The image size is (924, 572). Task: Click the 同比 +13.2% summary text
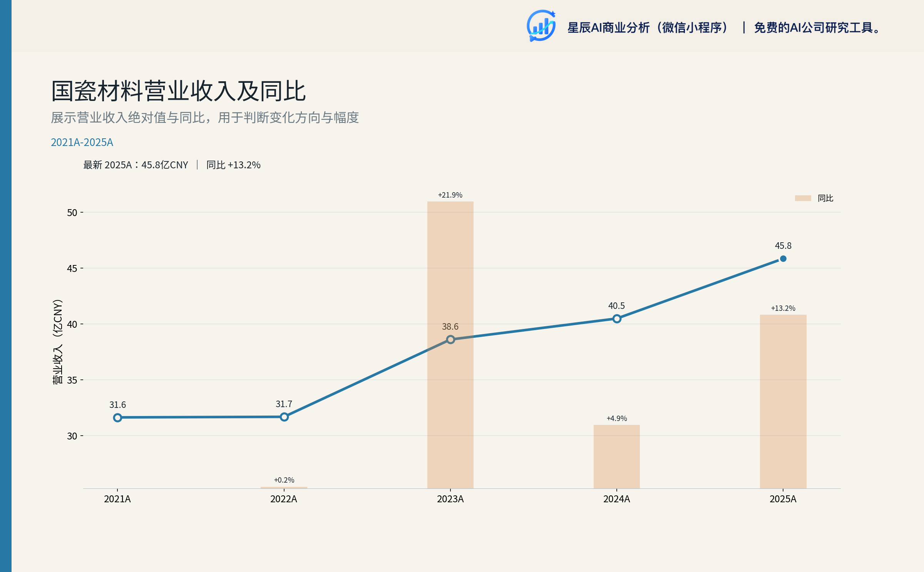[233, 165]
